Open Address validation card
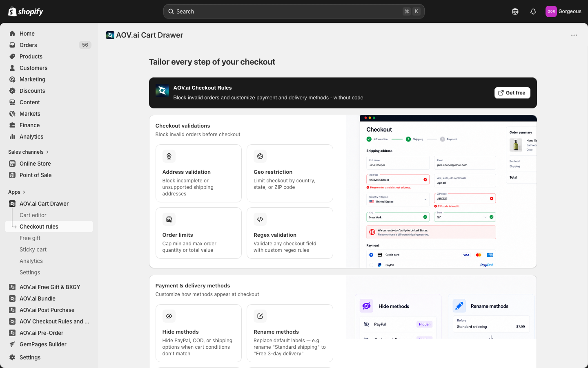588x368 pixels. [x=198, y=173]
